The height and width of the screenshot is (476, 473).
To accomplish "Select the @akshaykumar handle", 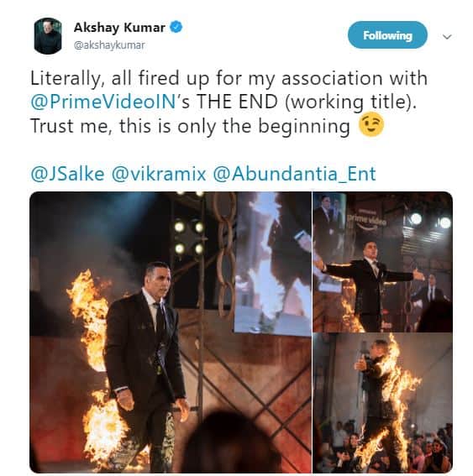I will point(109,45).
